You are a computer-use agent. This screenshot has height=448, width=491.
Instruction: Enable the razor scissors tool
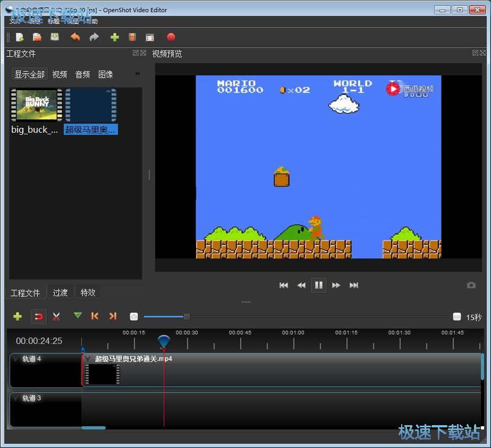click(56, 316)
